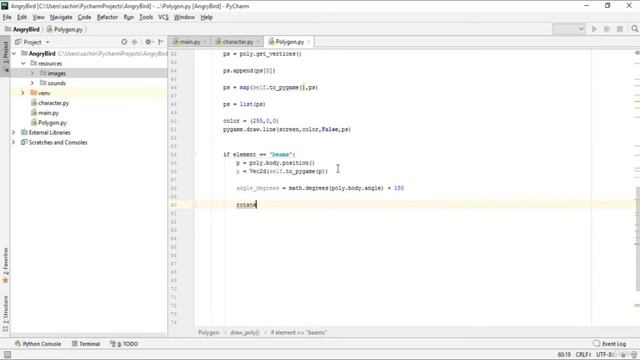This screenshot has width=640, height=360.
Task: Expand External Libraries node
Action: click(x=13, y=132)
